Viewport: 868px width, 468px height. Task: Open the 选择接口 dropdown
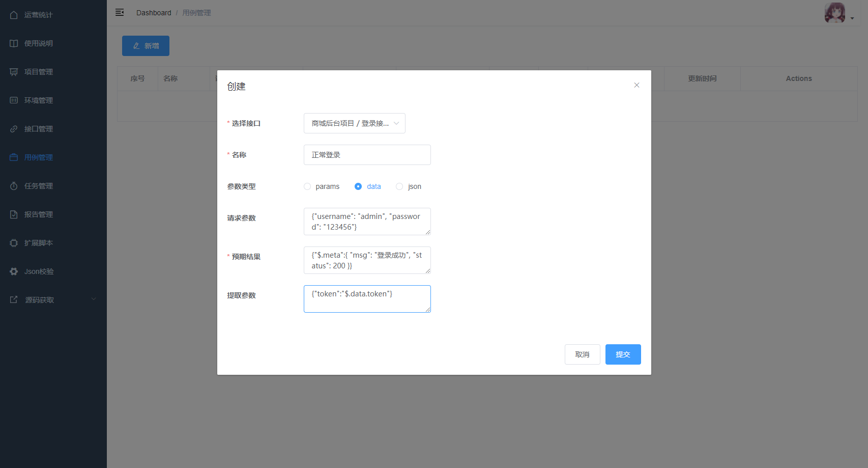point(355,123)
